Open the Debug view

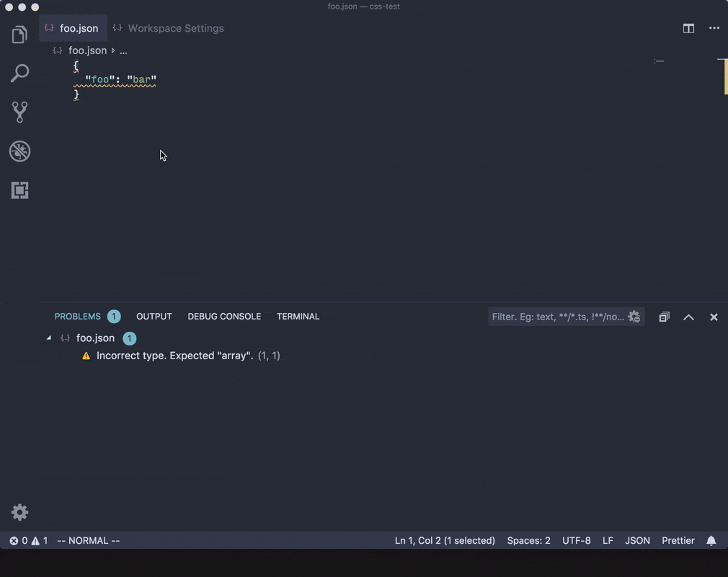(x=19, y=151)
